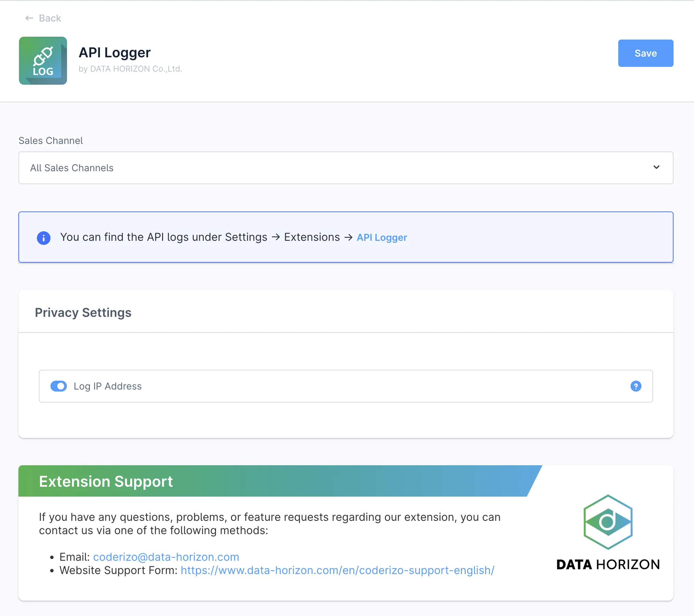Click the Data Horizon hexagon logo

[608, 522]
